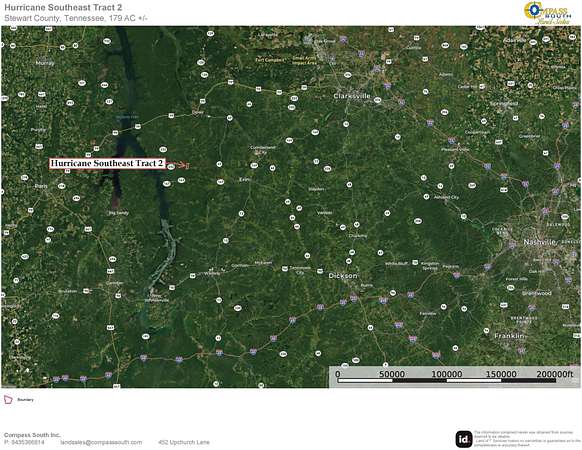Click the Clarksville city label

tap(352, 96)
